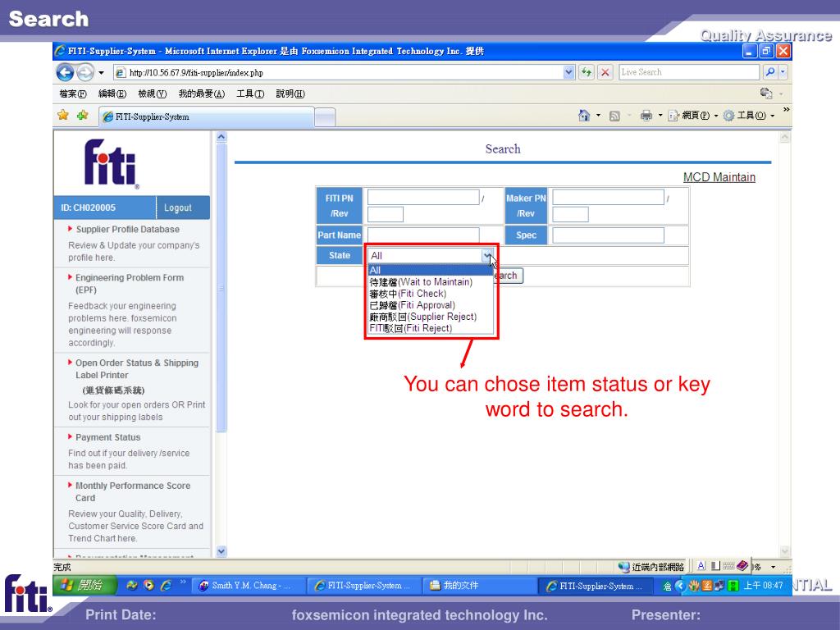Click the Part Name input field
Viewport: 840px width, 630px height.
(423, 235)
